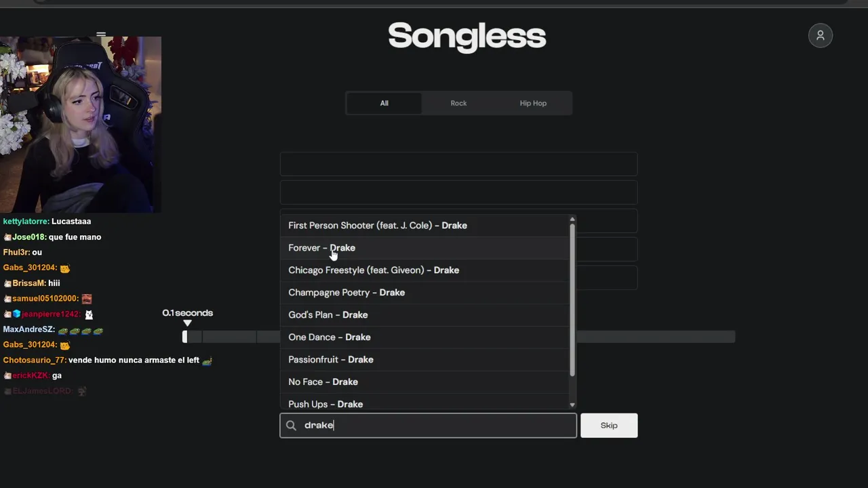Image resolution: width=868 pixels, height=488 pixels.
Task: Select Chicago Freestyle (feat. Giveon) suggestion
Action: click(425, 270)
